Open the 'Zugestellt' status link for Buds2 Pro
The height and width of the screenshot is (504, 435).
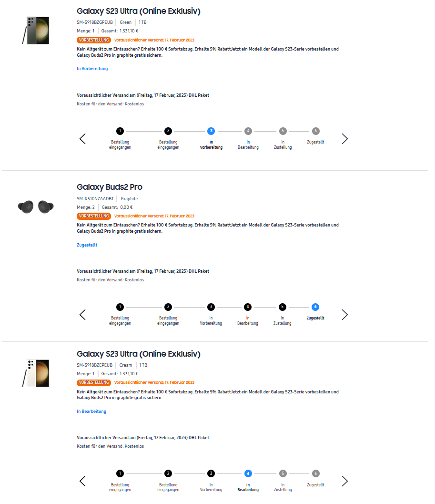87,245
